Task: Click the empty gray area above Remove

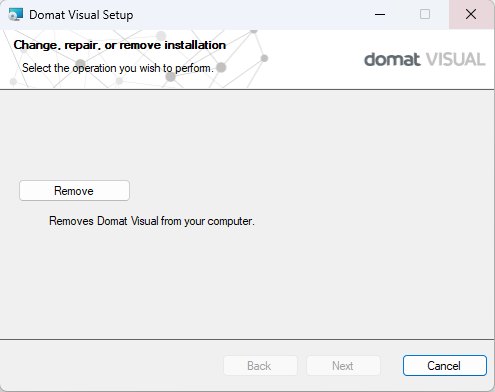Action: click(x=247, y=133)
